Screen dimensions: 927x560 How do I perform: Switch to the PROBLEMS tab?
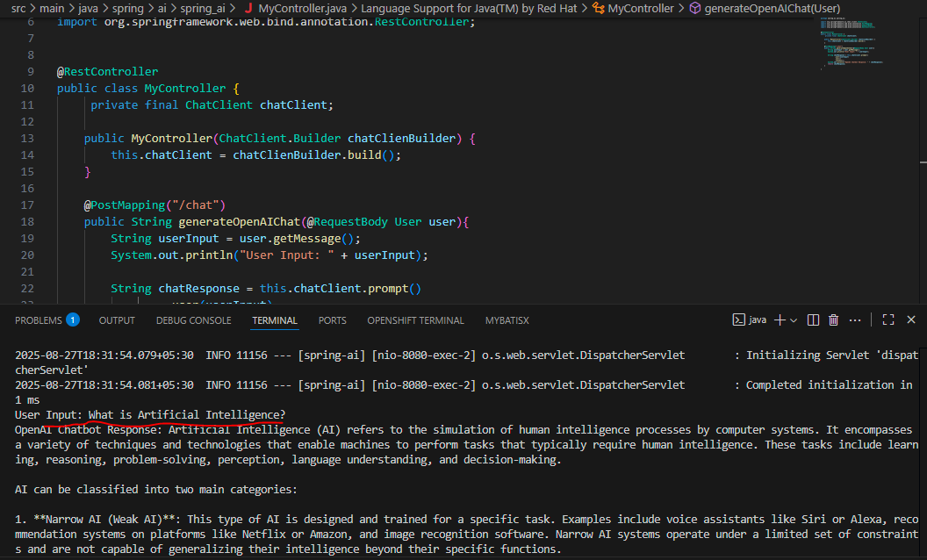[40, 319]
